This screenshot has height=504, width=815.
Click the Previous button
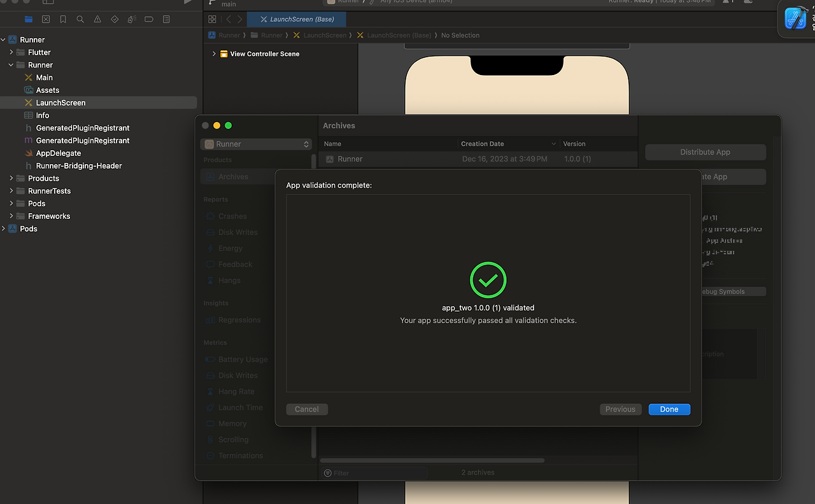point(620,409)
